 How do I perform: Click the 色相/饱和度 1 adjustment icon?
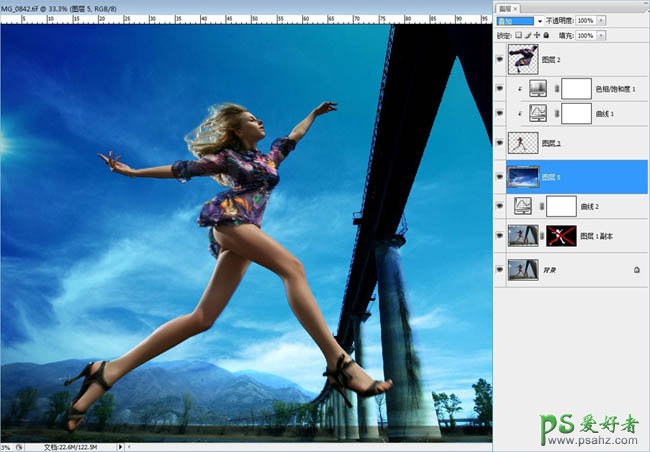coord(537,88)
